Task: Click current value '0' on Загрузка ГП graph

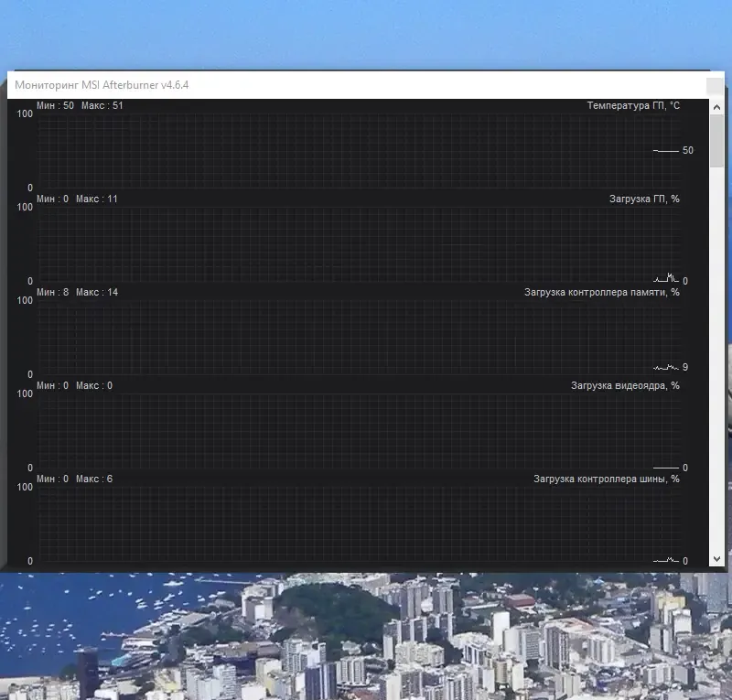Action: tap(684, 281)
